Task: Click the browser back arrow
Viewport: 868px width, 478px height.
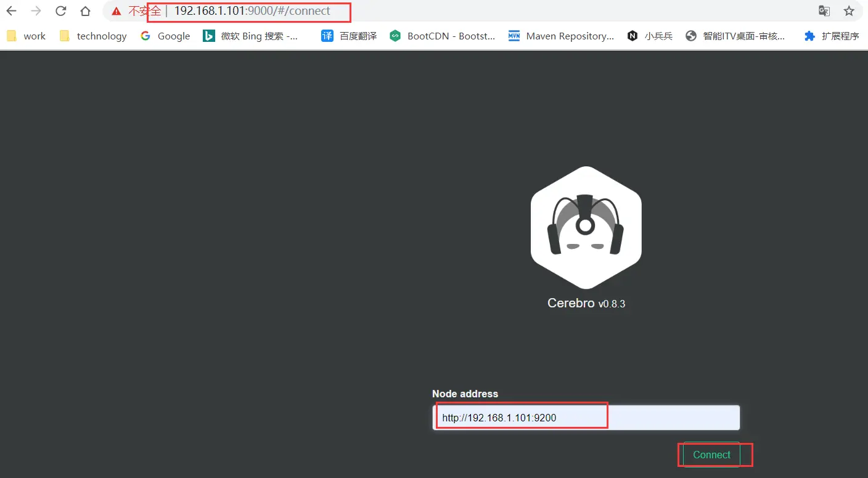Action: pyautogui.click(x=12, y=10)
